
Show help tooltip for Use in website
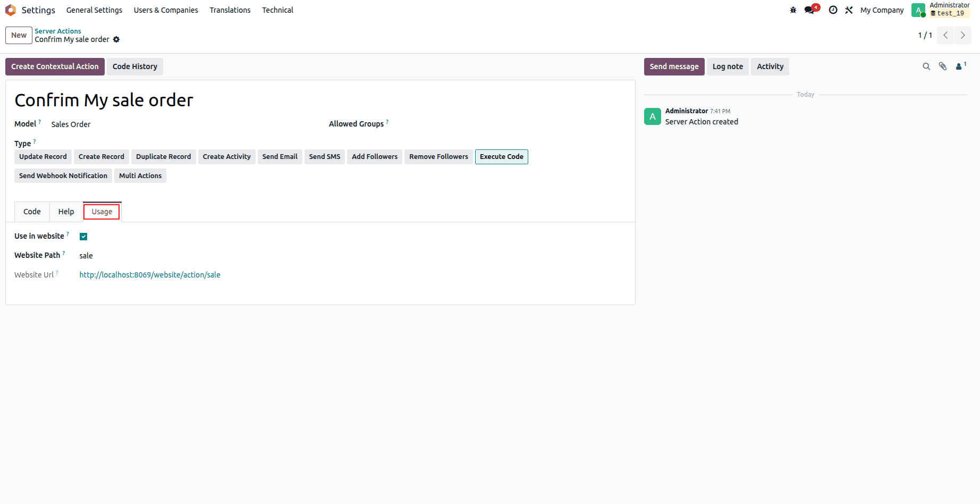(68, 234)
